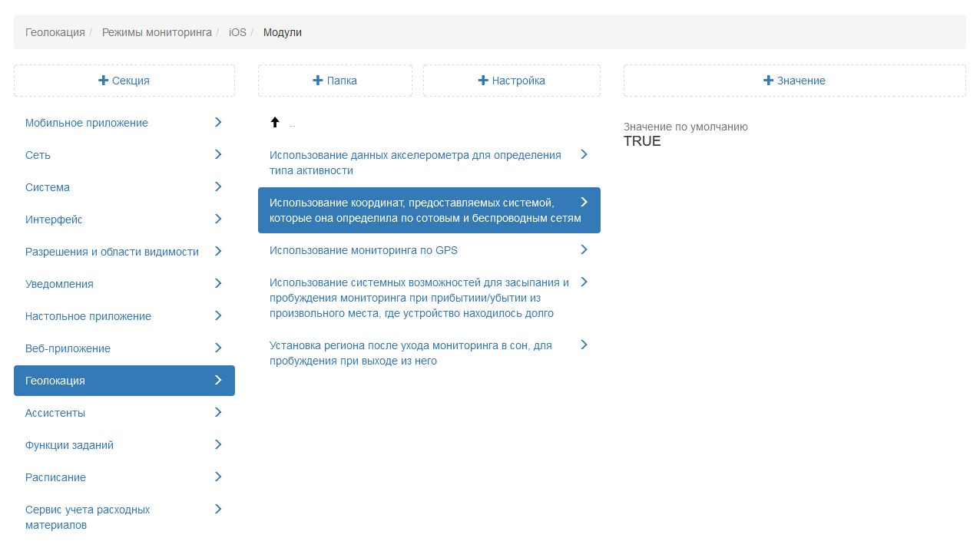Screen dimensions: 980x551
Task: Open Разрешения и области видимости section
Action: coord(112,252)
